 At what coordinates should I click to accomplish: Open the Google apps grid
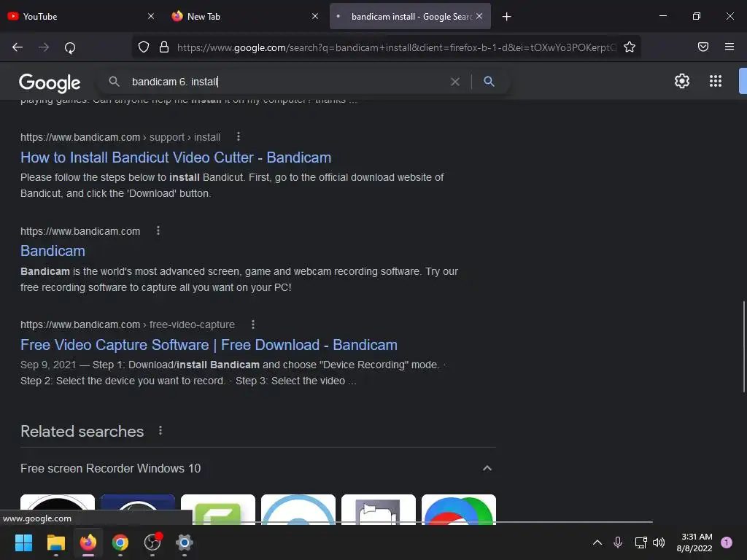coord(715,81)
